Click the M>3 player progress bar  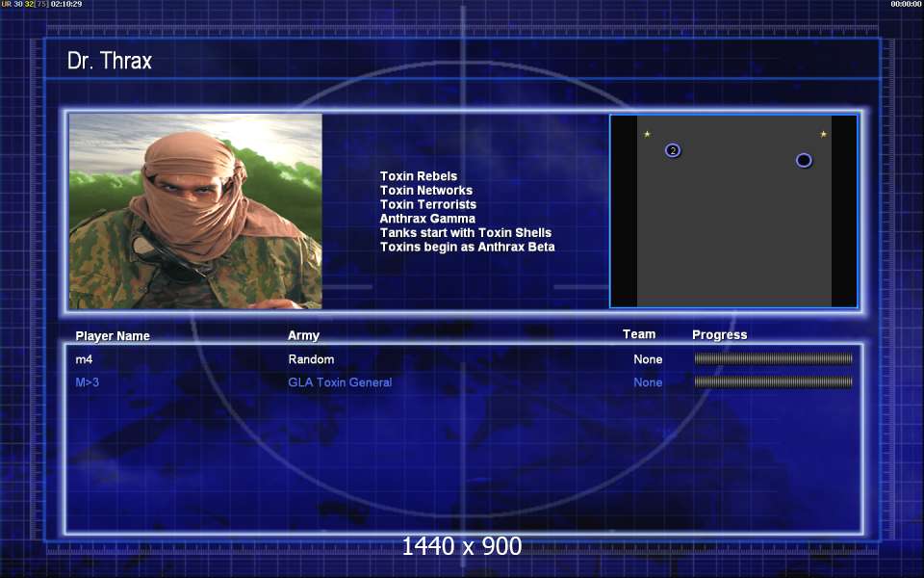click(x=773, y=382)
